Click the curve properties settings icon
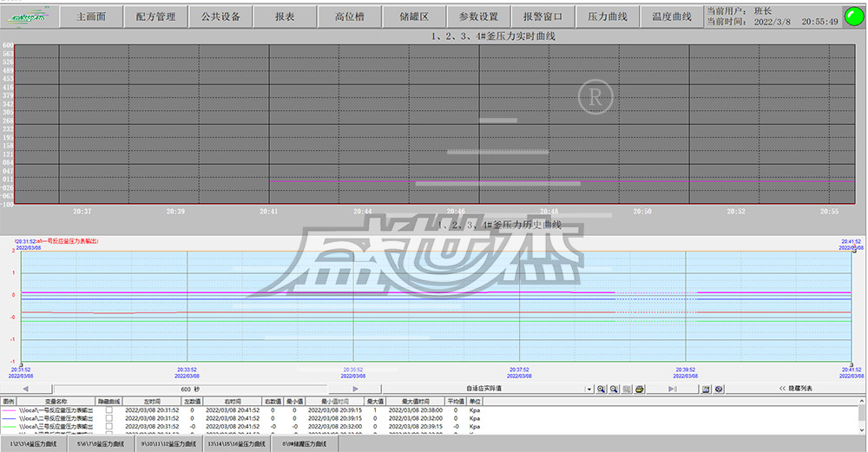 pyautogui.click(x=718, y=390)
